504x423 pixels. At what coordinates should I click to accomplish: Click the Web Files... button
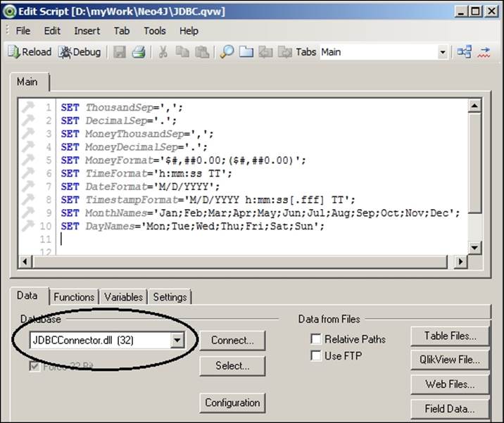click(x=450, y=384)
